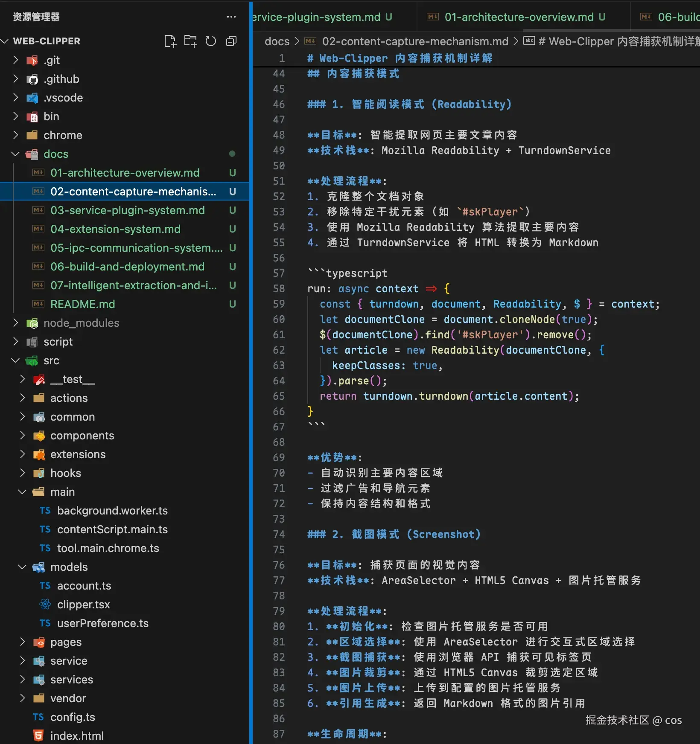Switch to the 01-architecture-overview.md tab
The height and width of the screenshot is (744, 700).
pyautogui.click(x=523, y=17)
